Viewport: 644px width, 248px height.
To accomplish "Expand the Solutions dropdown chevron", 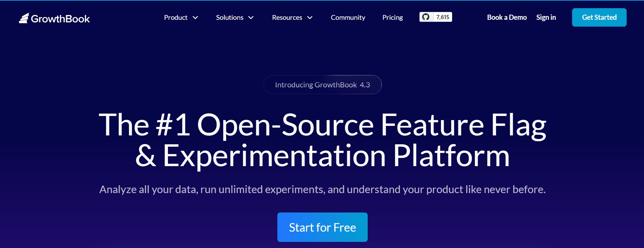I will [251, 18].
